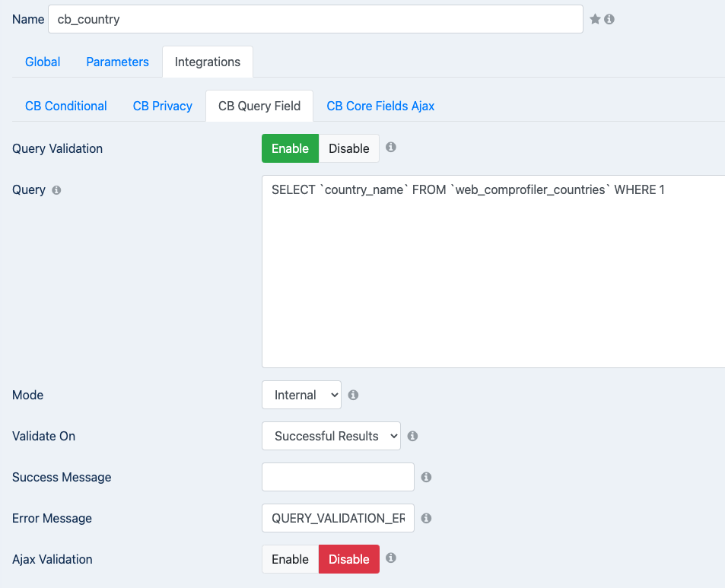Click info icon beside Error Message field
This screenshot has width=725, height=588.
pos(426,518)
